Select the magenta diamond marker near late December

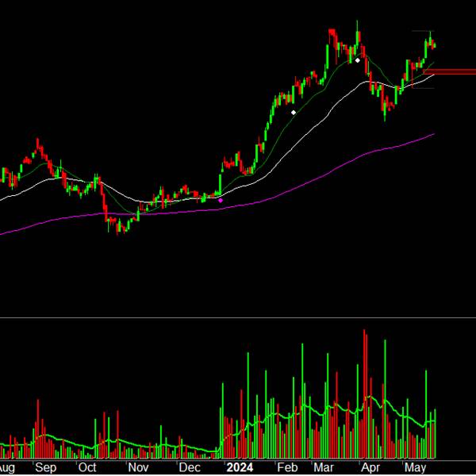click(221, 201)
